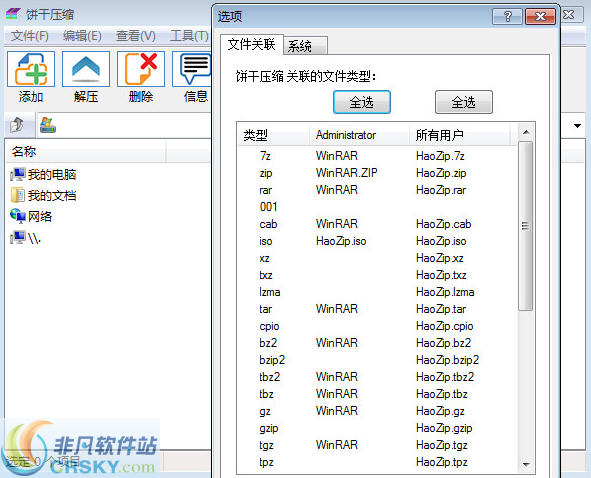This screenshot has height=478, width=591.
Task: Click 所有用户 column header
Action: 459,135
